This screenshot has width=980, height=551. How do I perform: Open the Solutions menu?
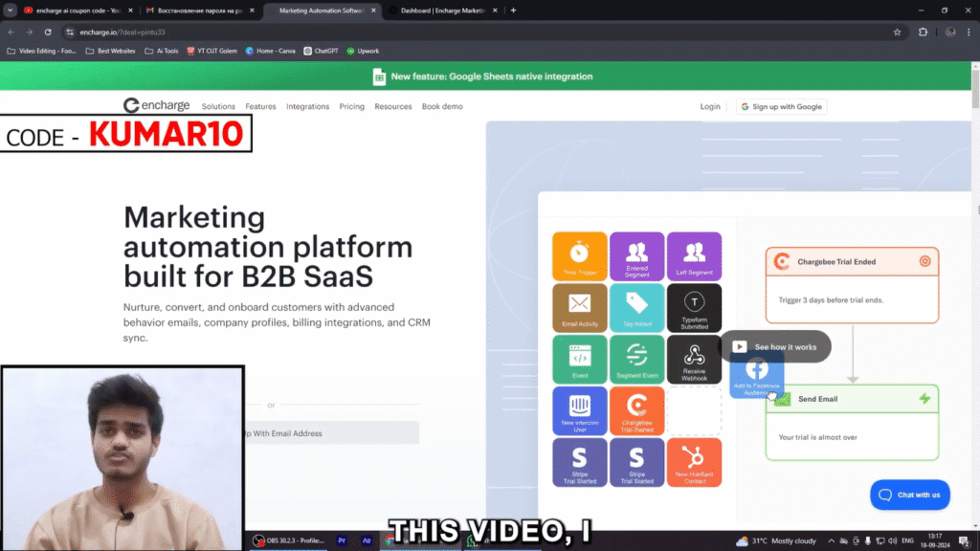[218, 106]
